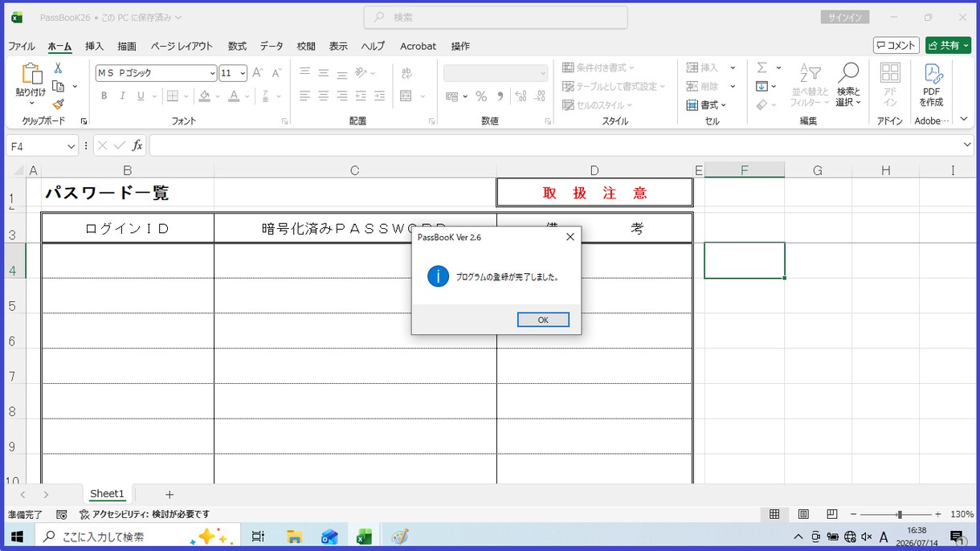This screenshot has height=551, width=980.
Task: Click the サインイン button
Action: tap(844, 18)
